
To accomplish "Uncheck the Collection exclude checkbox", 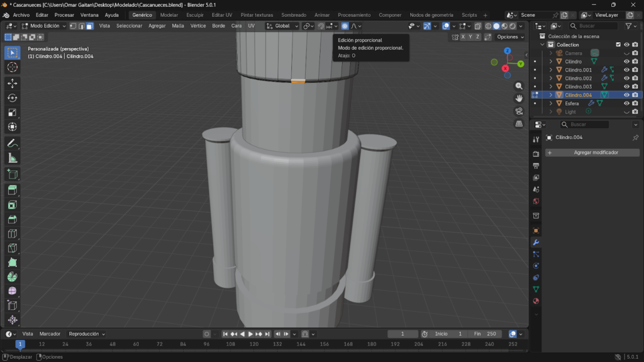I will click(618, 45).
